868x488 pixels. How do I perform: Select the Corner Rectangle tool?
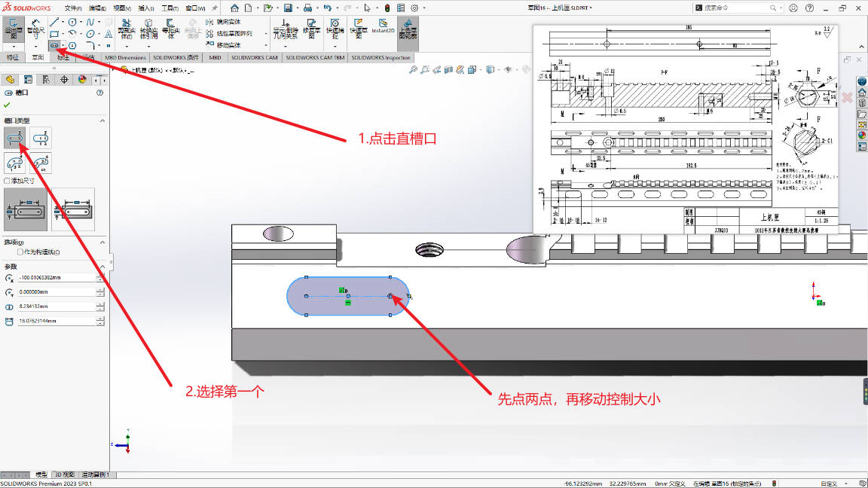coord(54,34)
